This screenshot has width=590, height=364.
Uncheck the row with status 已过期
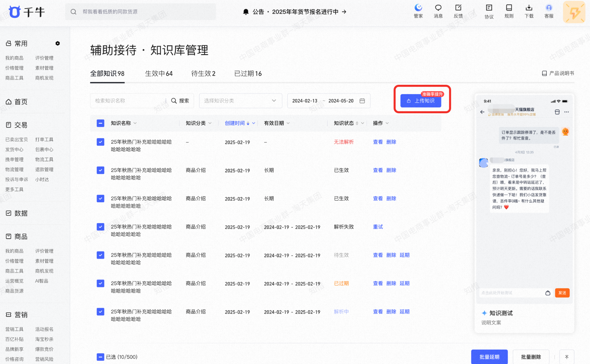pyautogui.click(x=101, y=283)
